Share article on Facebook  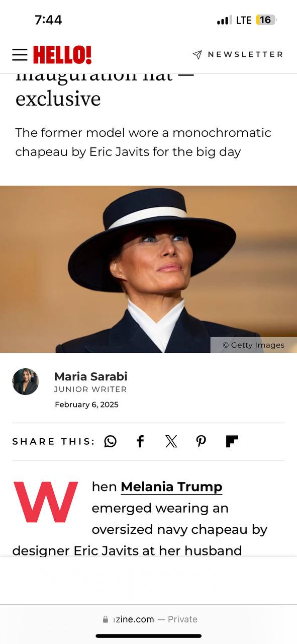[x=141, y=441]
